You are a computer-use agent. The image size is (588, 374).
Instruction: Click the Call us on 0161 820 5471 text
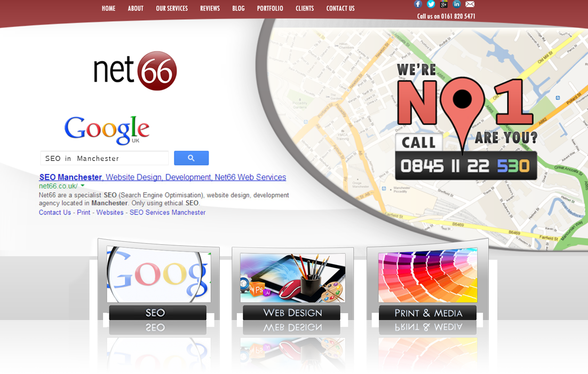[446, 16]
